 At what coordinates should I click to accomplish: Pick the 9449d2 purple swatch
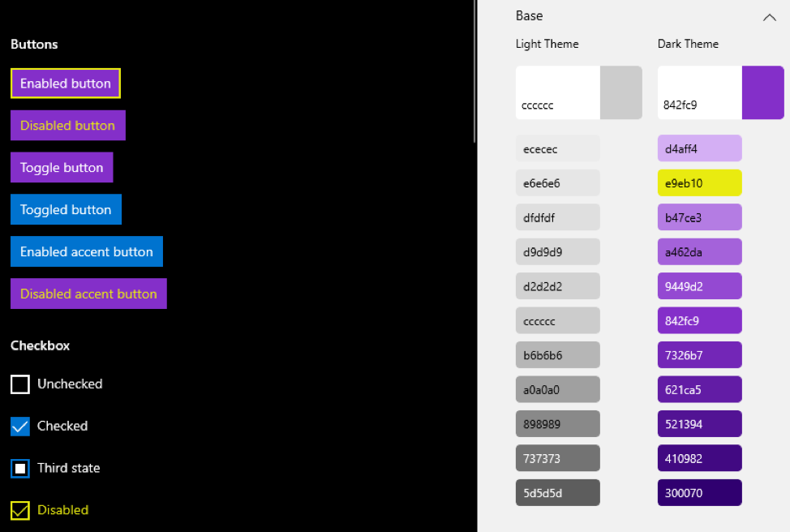[700, 286]
